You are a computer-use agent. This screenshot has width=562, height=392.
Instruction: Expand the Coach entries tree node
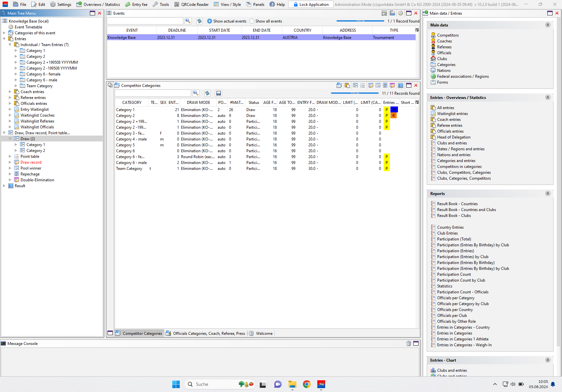tap(10, 91)
